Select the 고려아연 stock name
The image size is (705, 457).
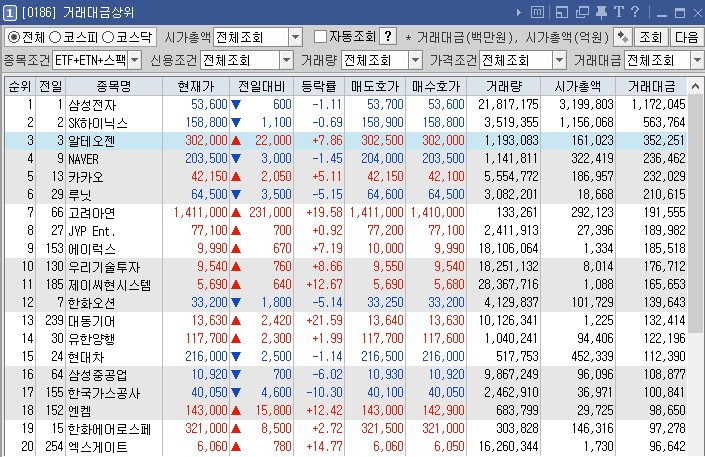pos(92,213)
